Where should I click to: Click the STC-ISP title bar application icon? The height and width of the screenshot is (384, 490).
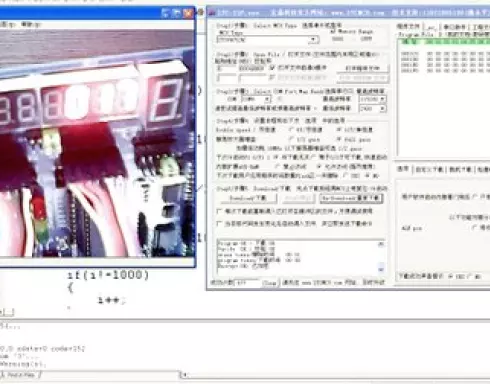[211, 13]
